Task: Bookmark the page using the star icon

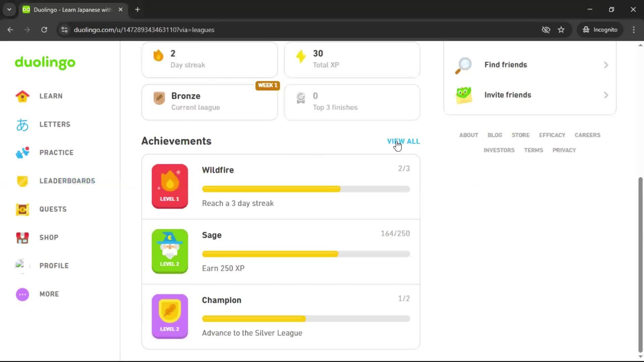Action: (561, 30)
